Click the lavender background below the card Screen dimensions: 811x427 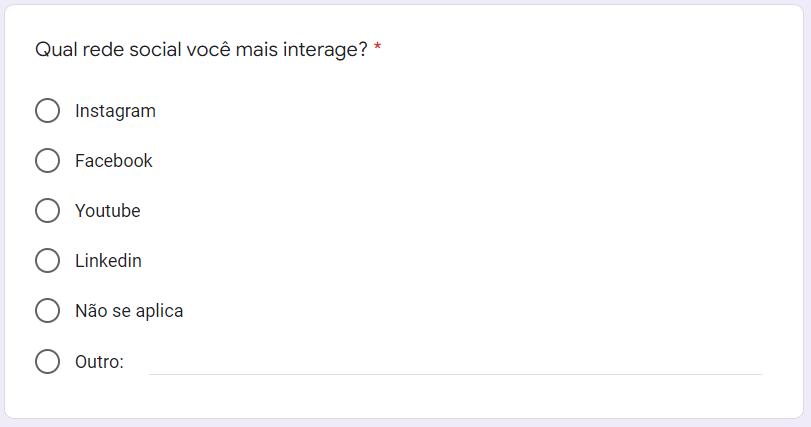click(405, 423)
